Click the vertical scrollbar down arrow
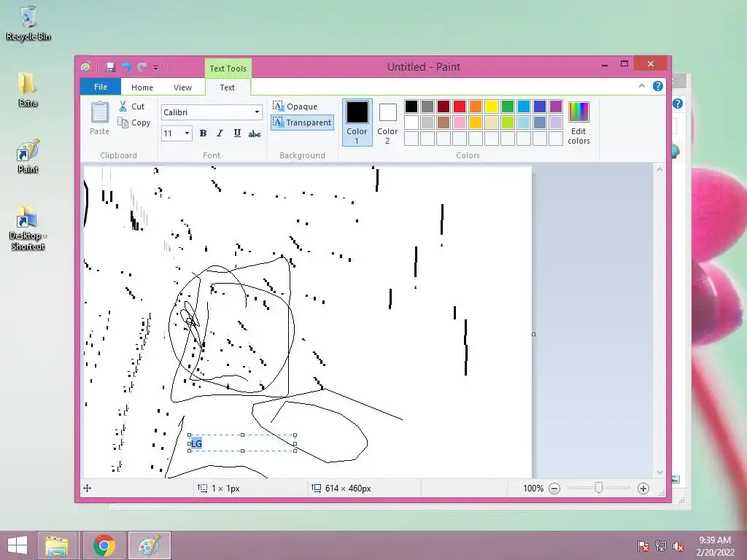Viewport: 747px width, 560px height. [x=659, y=472]
